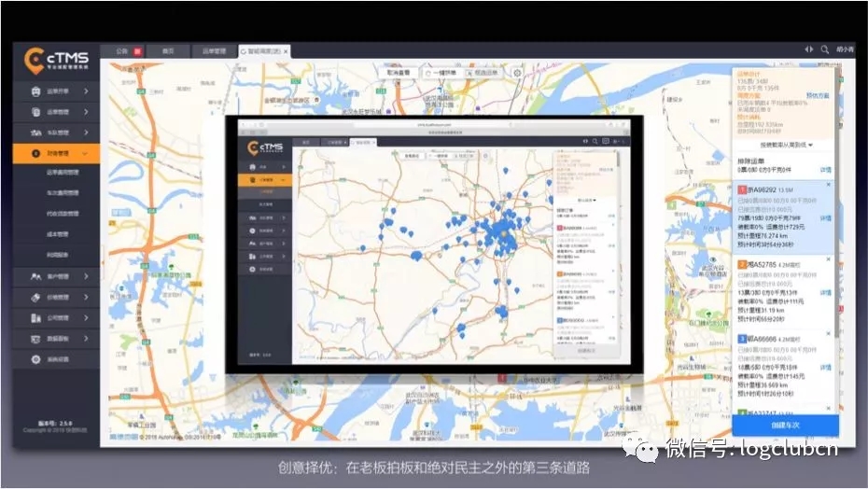Expand the 运单开单 sidebar menu
Screen dimensions: 868x489
86,91
